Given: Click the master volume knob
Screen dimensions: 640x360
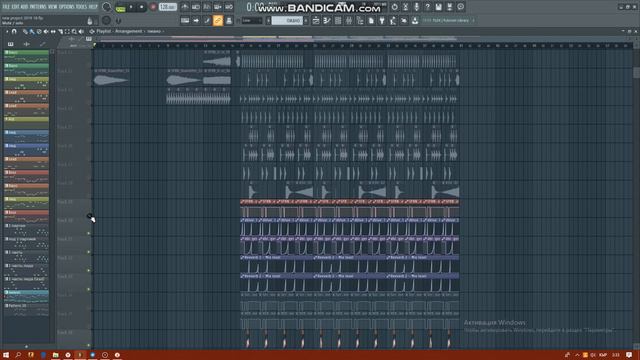Looking at the screenshot, I should pyautogui.click(x=107, y=7).
